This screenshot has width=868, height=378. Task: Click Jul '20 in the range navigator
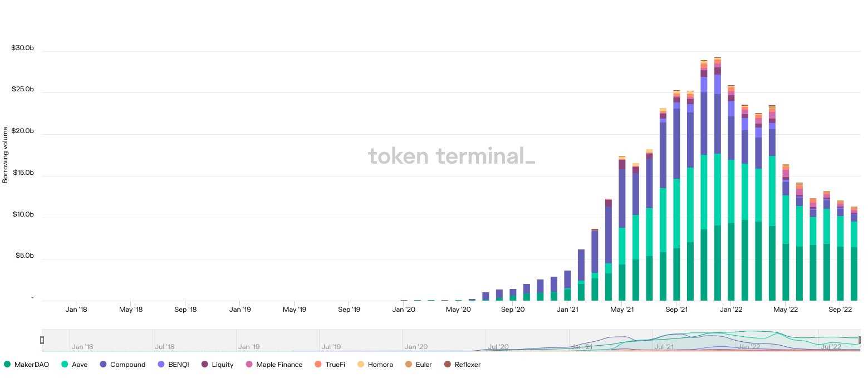(498, 347)
